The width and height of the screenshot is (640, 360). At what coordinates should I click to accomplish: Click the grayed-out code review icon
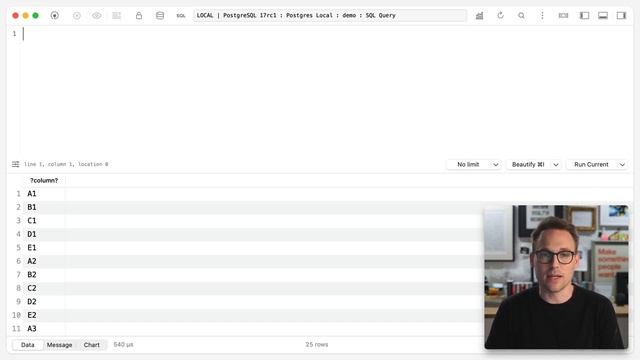117,16
